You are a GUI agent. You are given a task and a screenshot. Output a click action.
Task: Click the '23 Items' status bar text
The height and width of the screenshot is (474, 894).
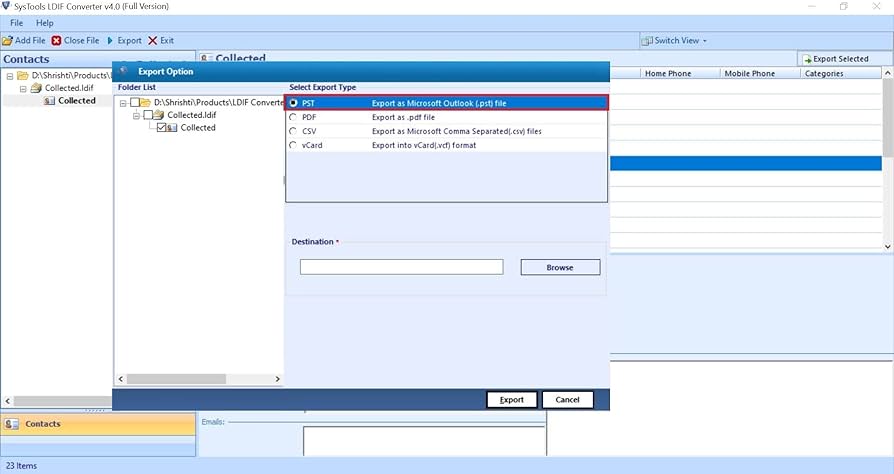click(x=22, y=466)
